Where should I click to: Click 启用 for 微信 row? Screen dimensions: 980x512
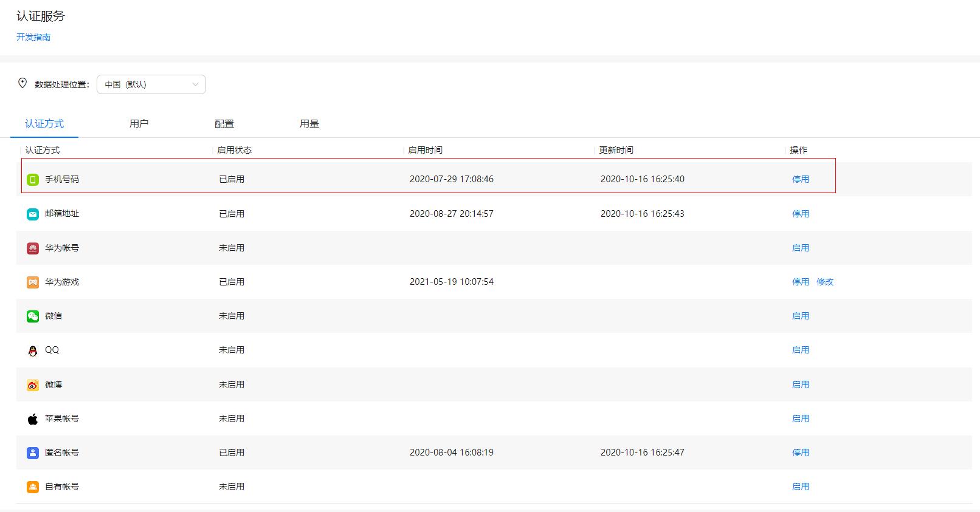click(x=801, y=316)
